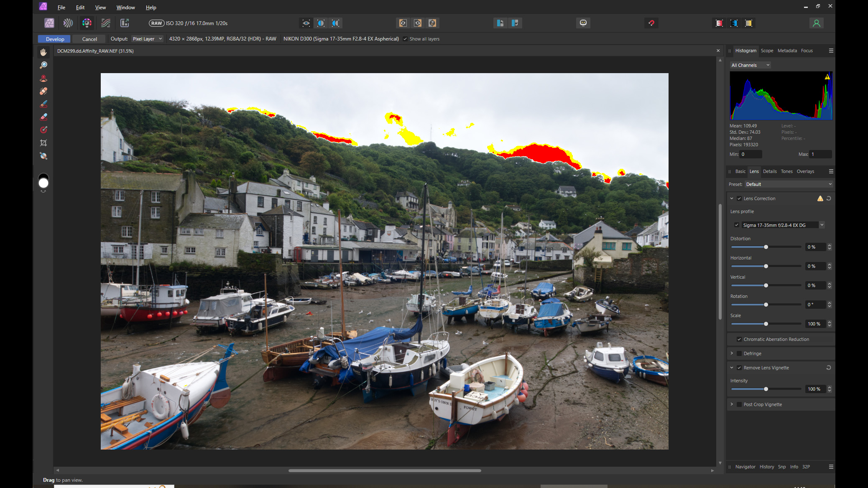Open the All Channels dropdown
The height and width of the screenshot is (488, 868).
(x=750, y=65)
